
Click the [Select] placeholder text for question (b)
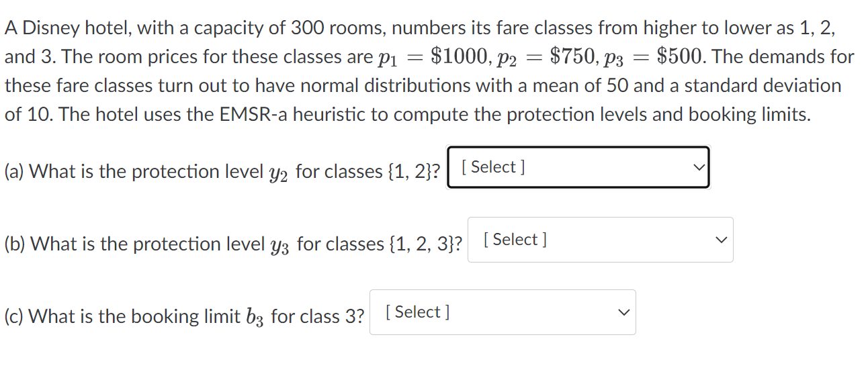pos(515,240)
